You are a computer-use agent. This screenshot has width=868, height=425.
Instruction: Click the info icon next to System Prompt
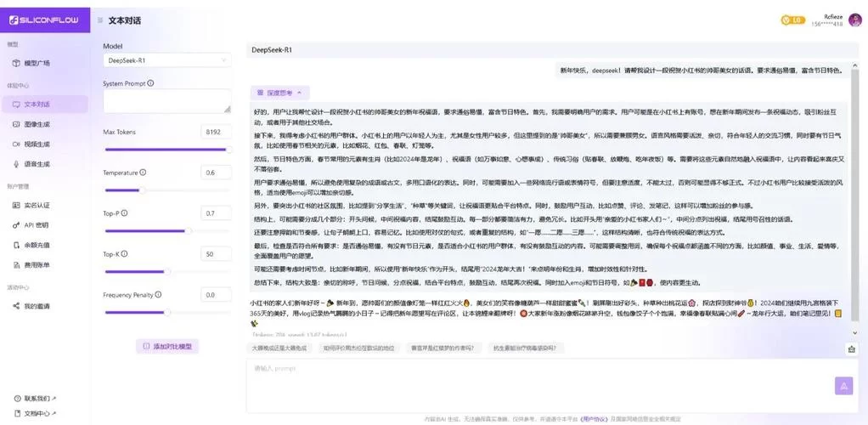pos(150,83)
